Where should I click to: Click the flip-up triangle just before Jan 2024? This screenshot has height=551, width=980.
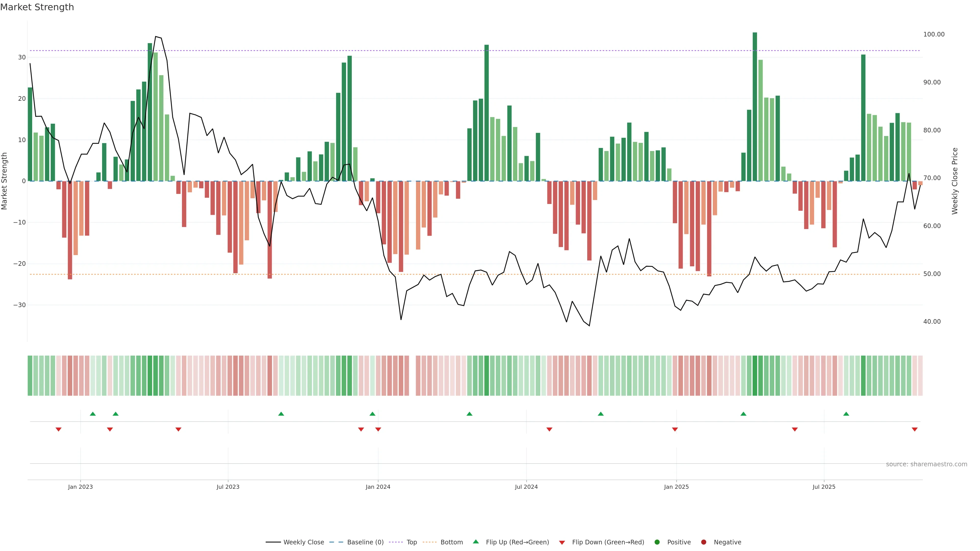[x=372, y=414]
